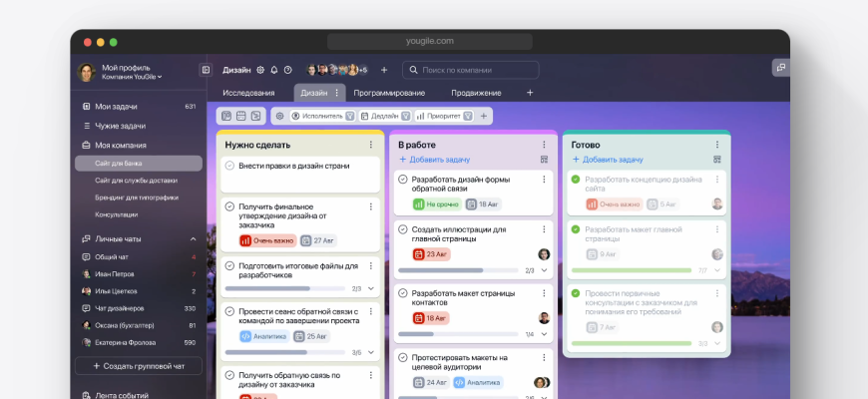Uncheck 'Разработать концепцию дизайна сайта' task
The width and height of the screenshot is (868, 399).
(575, 180)
